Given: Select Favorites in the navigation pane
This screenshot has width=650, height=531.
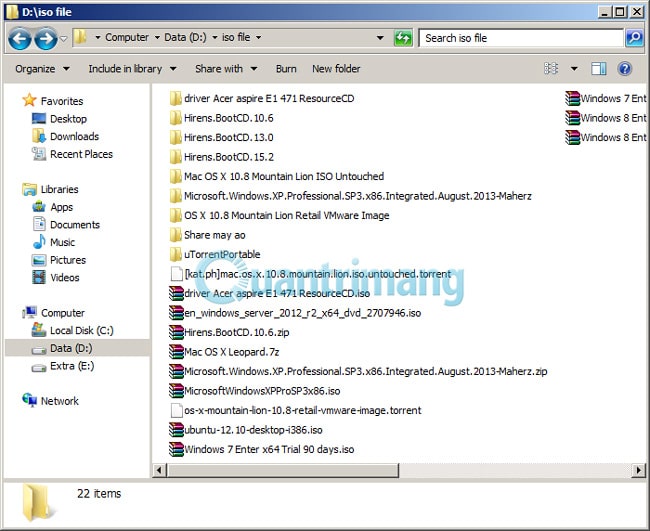Looking at the screenshot, I should [x=53, y=101].
